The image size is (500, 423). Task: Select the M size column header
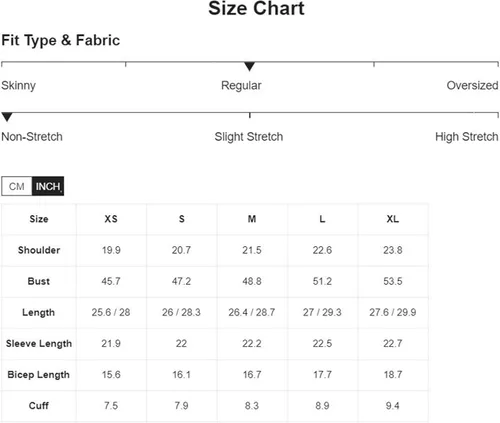252,219
